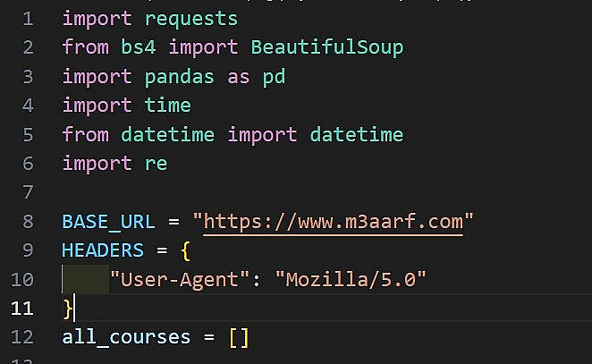Click the BeautifulSoup class name

[327, 47]
